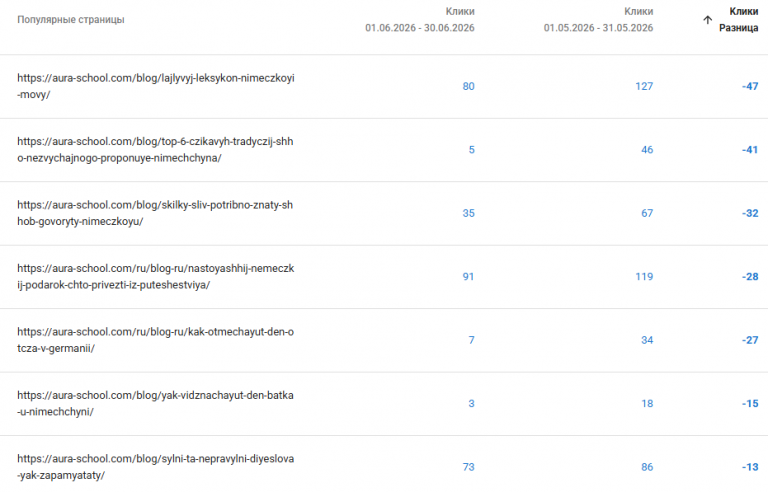Click the Популярные страницы column header
Screen dimensions: 768x492
[71, 20]
